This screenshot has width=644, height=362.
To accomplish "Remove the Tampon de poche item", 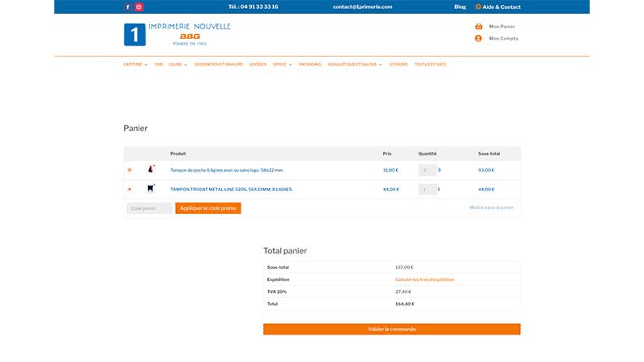I will click(130, 170).
